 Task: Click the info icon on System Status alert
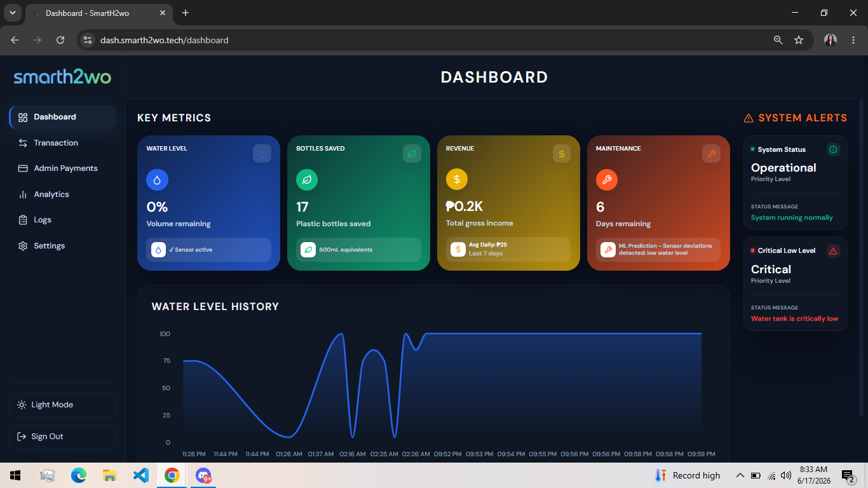pos(834,150)
